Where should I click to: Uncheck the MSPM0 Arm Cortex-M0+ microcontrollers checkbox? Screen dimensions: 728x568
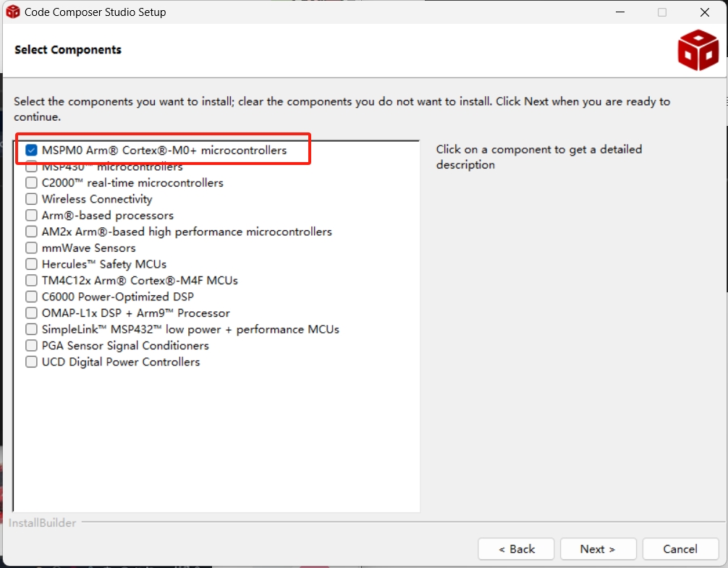tap(31, 150)
